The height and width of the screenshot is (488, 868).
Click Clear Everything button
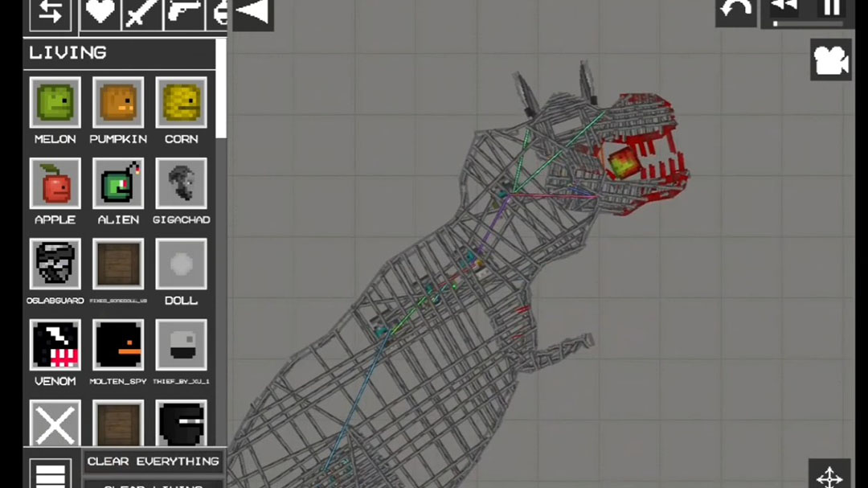click(x=153, y=461)
